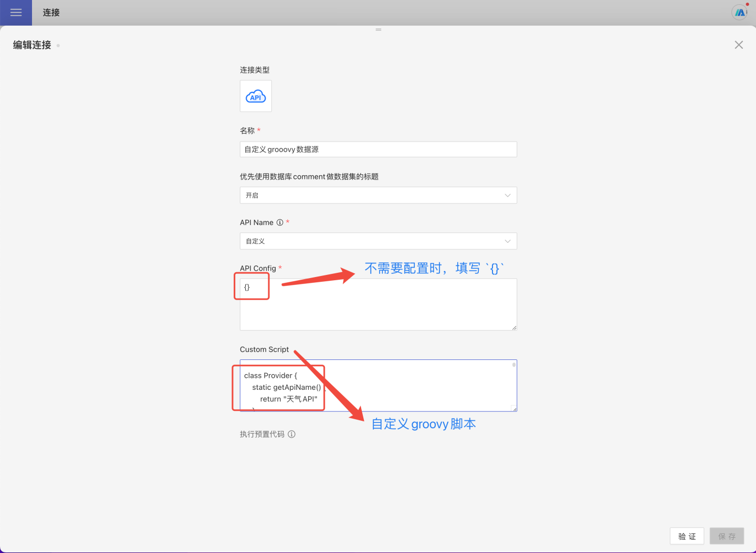Click the 执行预置代码 label

coord(262,434)
